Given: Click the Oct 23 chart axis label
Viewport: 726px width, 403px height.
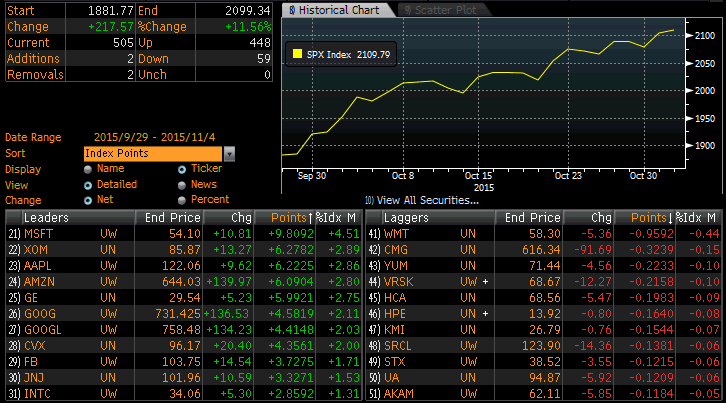Looking at the screenshot, I should coord(568,176).
